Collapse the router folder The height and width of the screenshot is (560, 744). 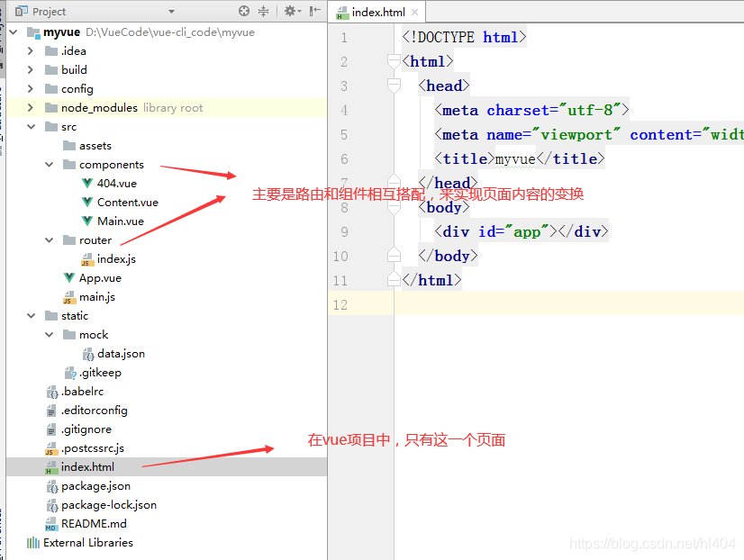click(50, 239)
